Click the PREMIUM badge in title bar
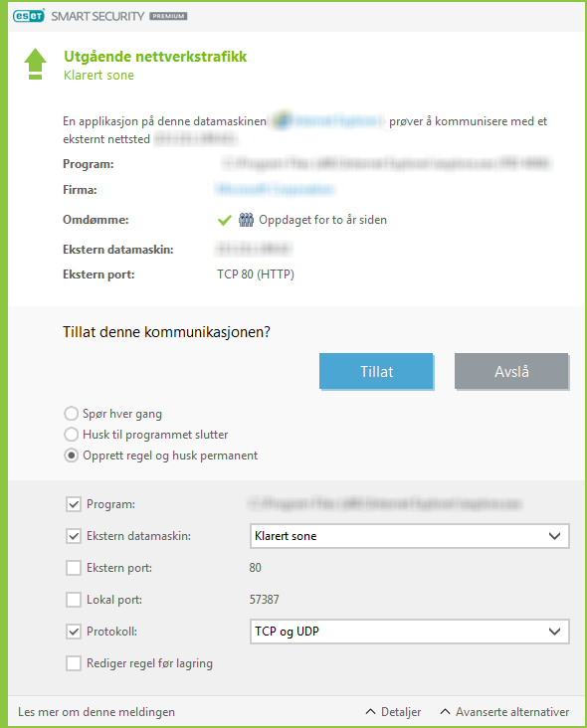587x728 pixels. click(168, 16)
